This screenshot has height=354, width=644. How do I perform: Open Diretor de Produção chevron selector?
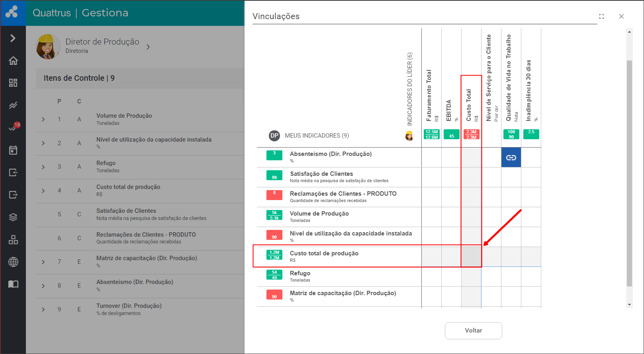click(148, 47)
